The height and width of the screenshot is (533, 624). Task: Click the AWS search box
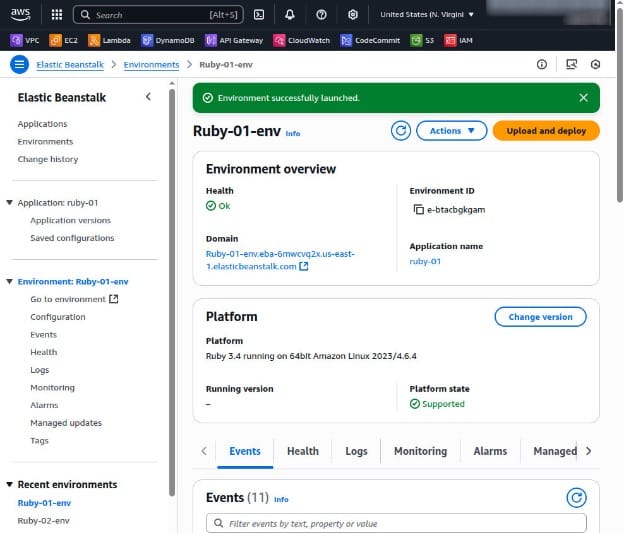point(158,15)
